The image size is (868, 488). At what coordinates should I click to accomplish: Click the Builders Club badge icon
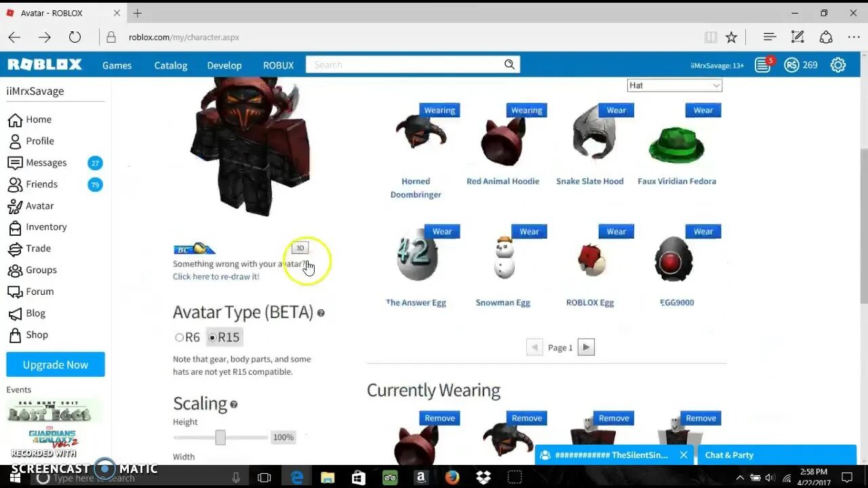[x=195, y=249]
